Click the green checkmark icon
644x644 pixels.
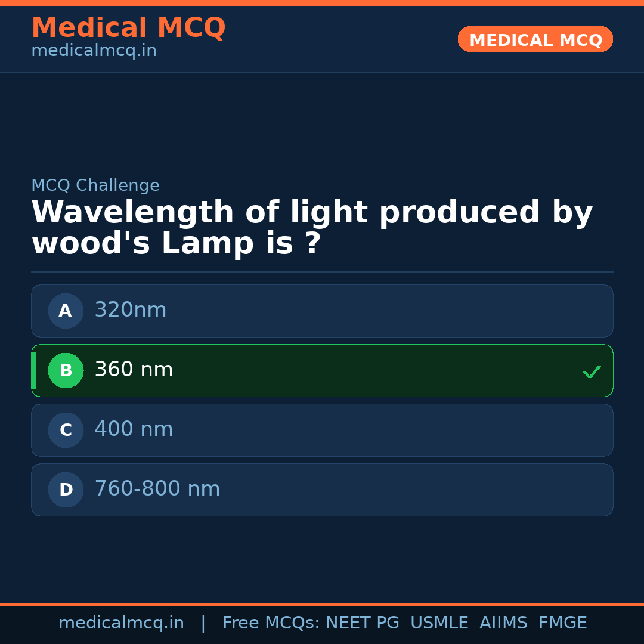point(592,371)
